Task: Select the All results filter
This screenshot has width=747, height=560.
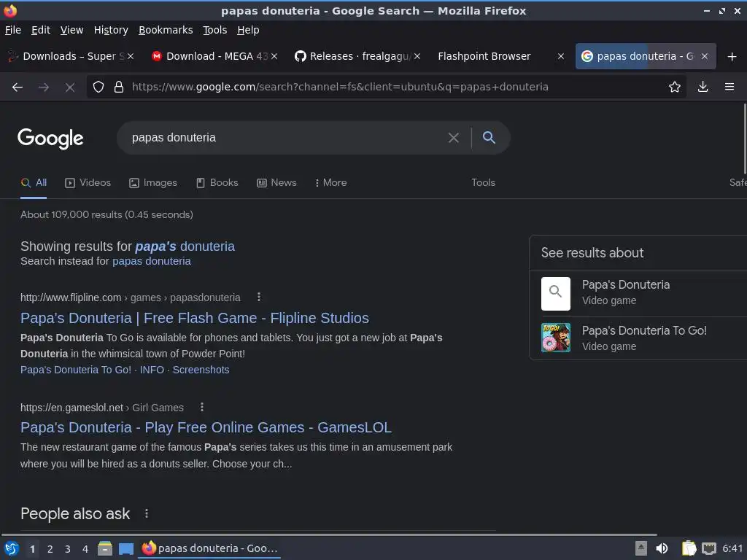Action: coord(34,183)
